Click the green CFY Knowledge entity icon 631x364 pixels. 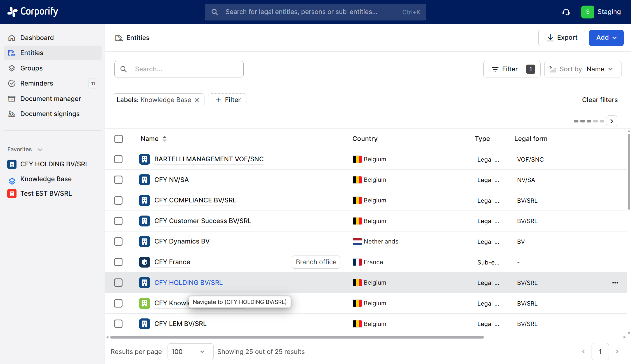point(144,303)
